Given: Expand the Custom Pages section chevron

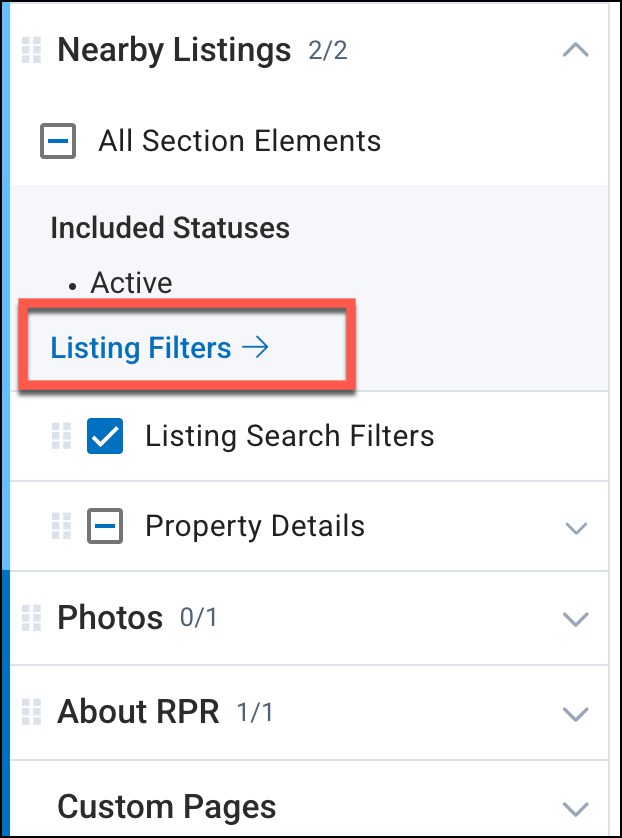Looking at the screenshot, I should pos(576,807).
